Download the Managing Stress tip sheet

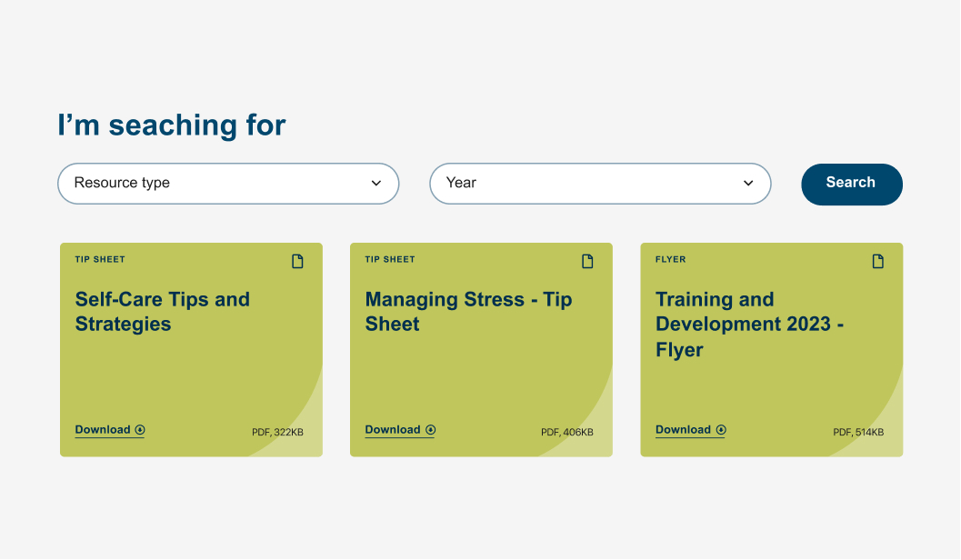pyautogui.click(x=393, y=430)
